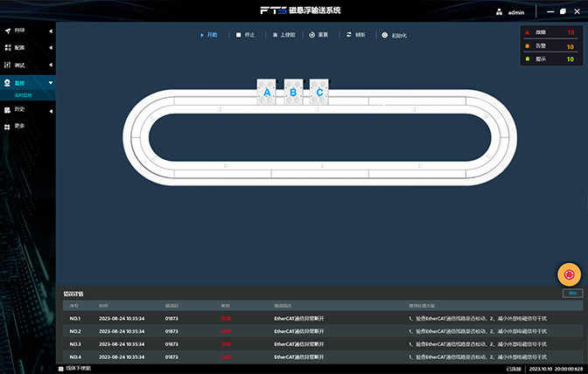Screen dimensions: 588x374
Task: Click the 上使能 (Enable) toolbar icon
Action: tap(275, 35)
